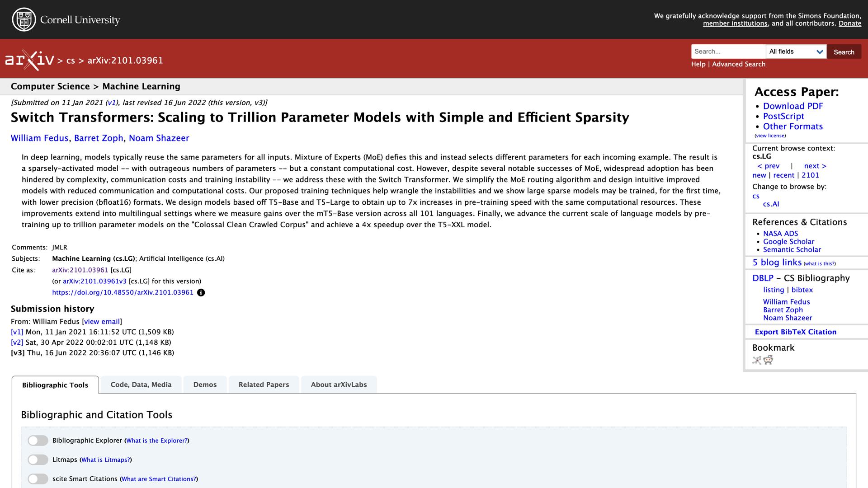Click the DOI info icon
The image size is (868, 488).
coord(201,292)
